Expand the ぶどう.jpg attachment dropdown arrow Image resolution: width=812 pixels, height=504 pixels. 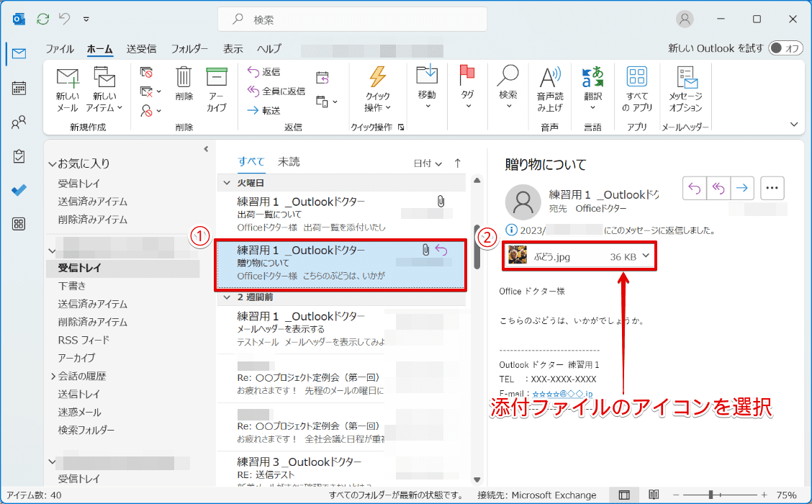(x=645, y=256)
